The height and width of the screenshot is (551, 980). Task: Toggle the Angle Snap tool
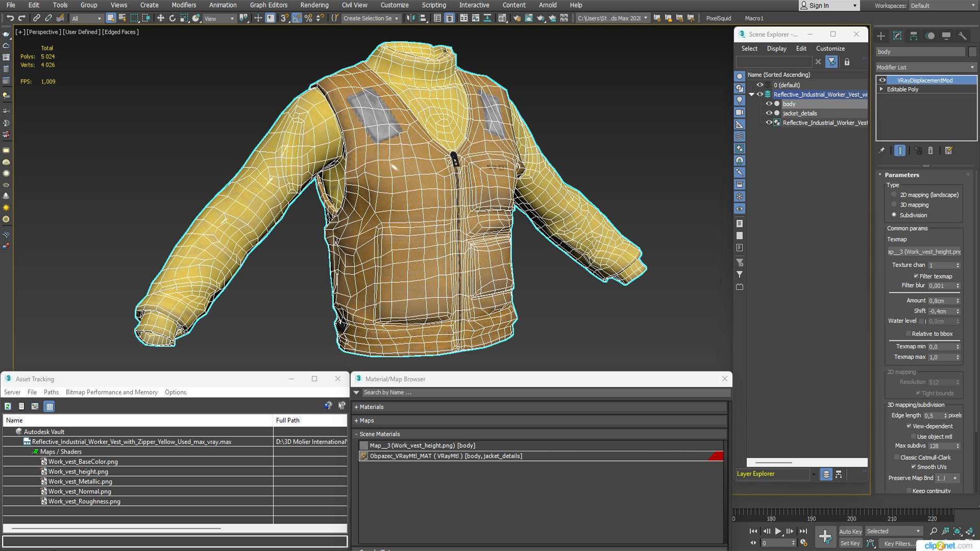pyautogui.click(x=297, y=18)
